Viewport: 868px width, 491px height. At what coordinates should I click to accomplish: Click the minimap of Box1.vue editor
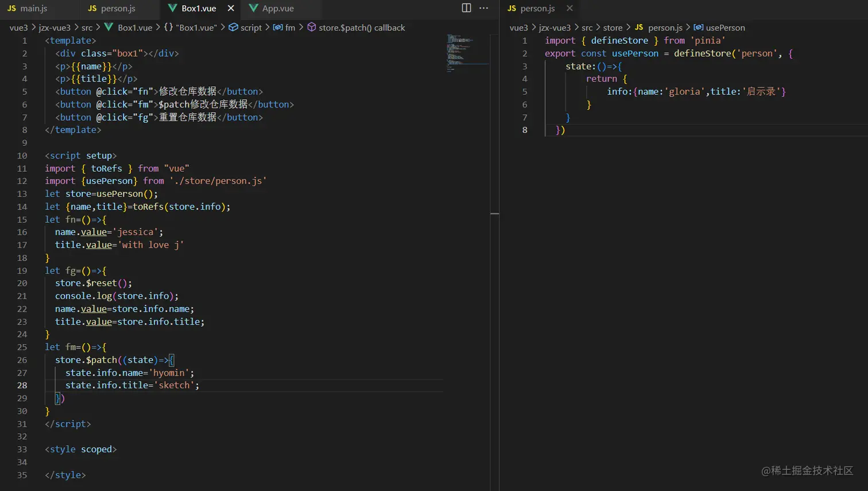point(468,53)
